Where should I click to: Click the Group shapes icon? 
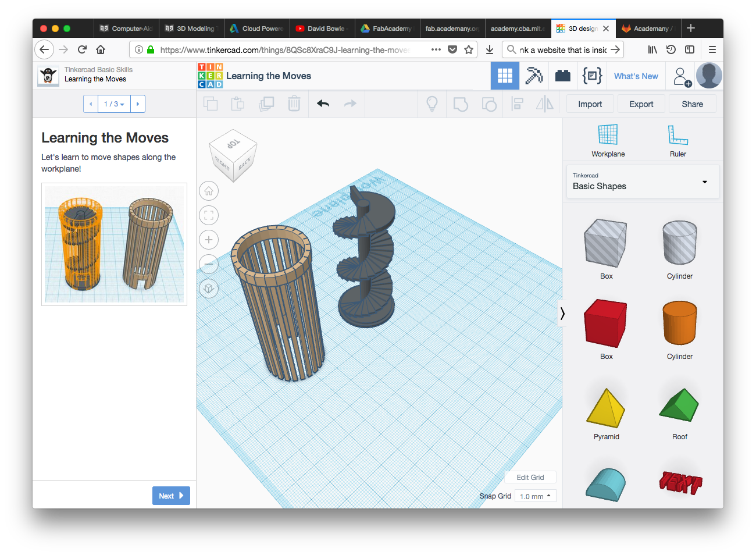pos(461,104)
